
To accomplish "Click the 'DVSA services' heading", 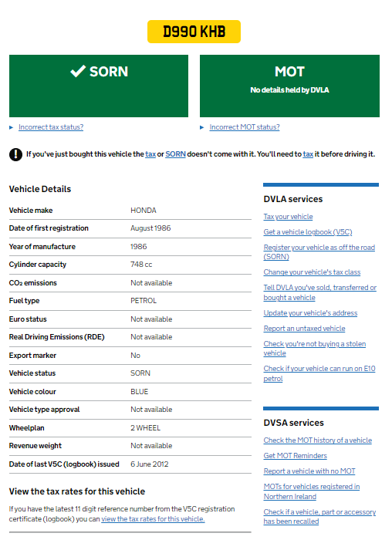I will [294, 423].
